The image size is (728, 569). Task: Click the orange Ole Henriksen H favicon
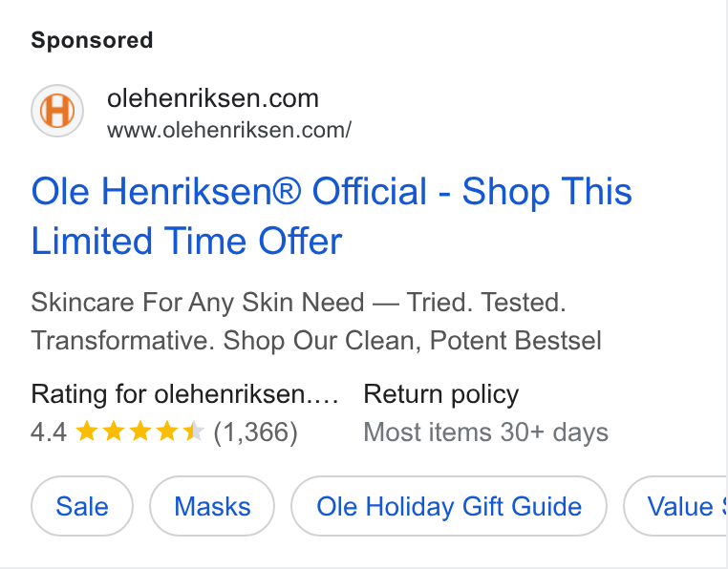(x=57, y=111)
